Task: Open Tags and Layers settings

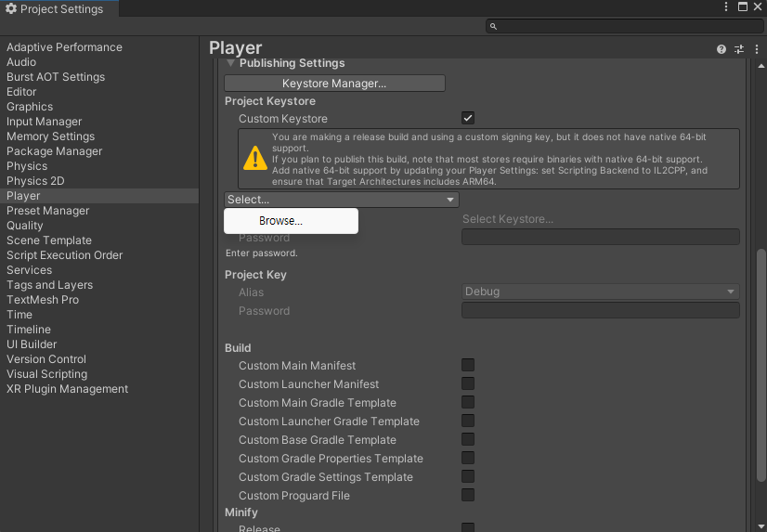Action: pyautogui.click(x=49, y=285)
